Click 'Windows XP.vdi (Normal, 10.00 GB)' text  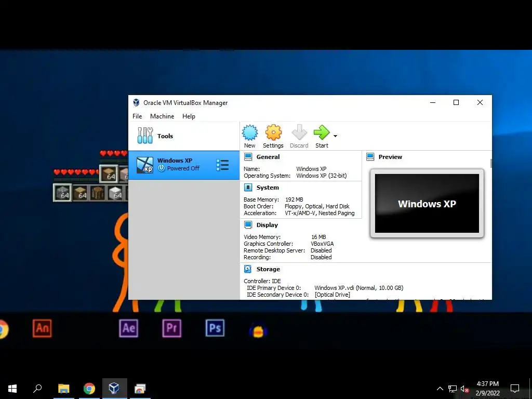(359, 288)
